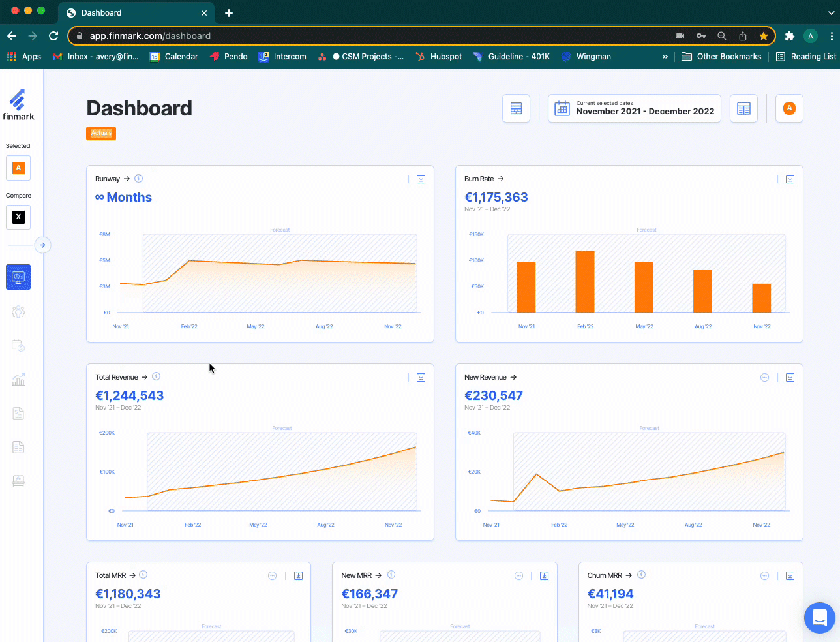
Task: Click the table view icon left of dates
Action: pyautogui.click(x=516, y=109)
